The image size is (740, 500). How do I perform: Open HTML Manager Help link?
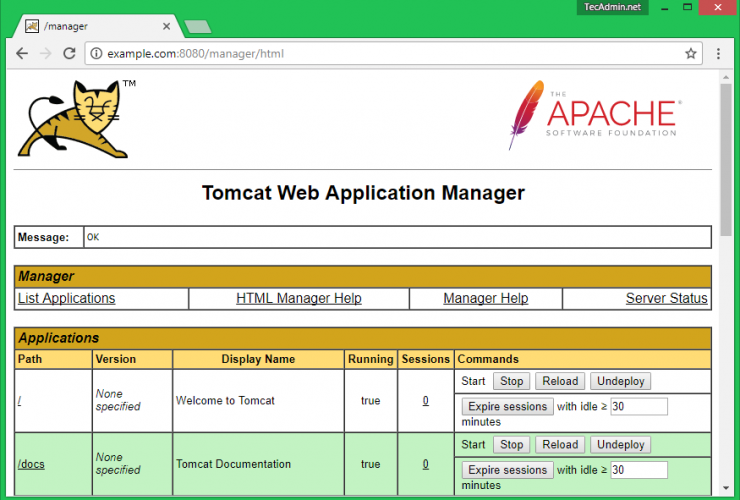299,298
